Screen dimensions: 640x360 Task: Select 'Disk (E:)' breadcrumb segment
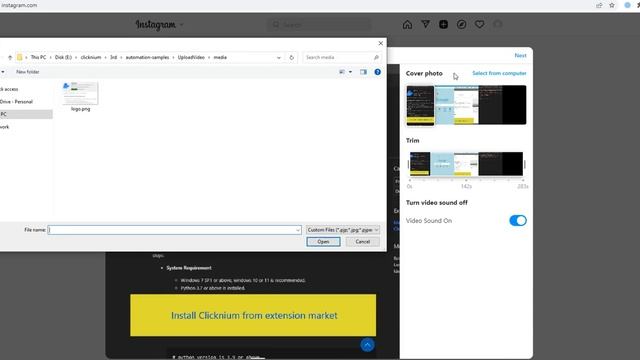pos(63,58)
